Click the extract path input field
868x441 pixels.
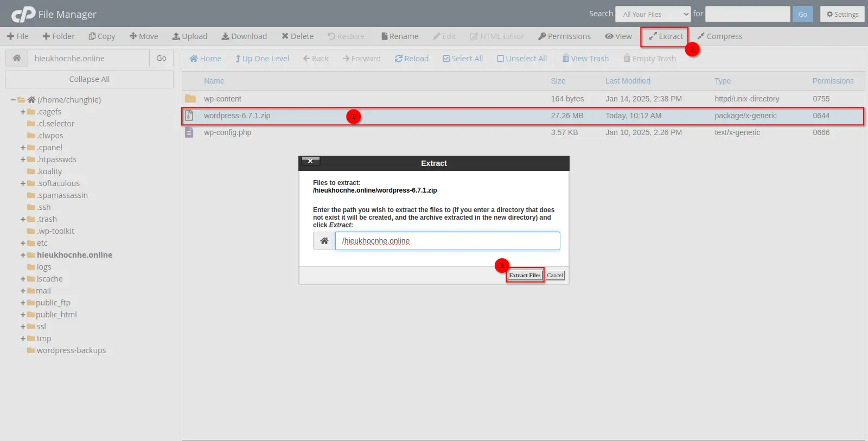tap(447, 241)
